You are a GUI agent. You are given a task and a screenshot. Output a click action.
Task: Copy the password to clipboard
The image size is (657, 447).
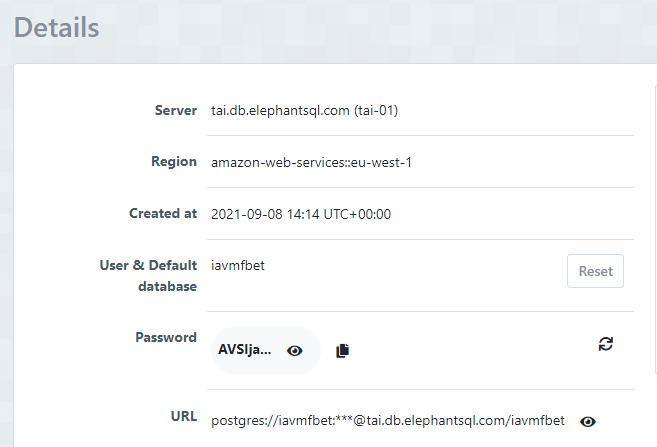pyautogui.click(x=343, y=351)
